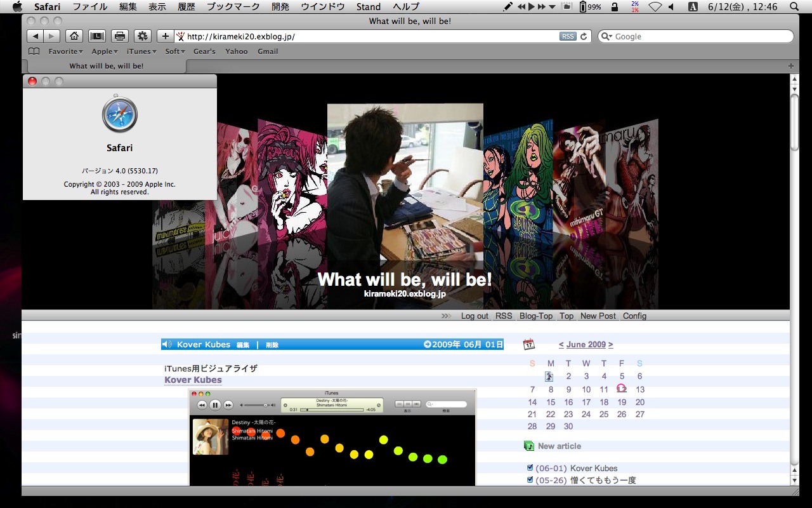Expand the Soft bookmarks folder
The height and width of the screenshot is (508, 812).
coord(175,51)
